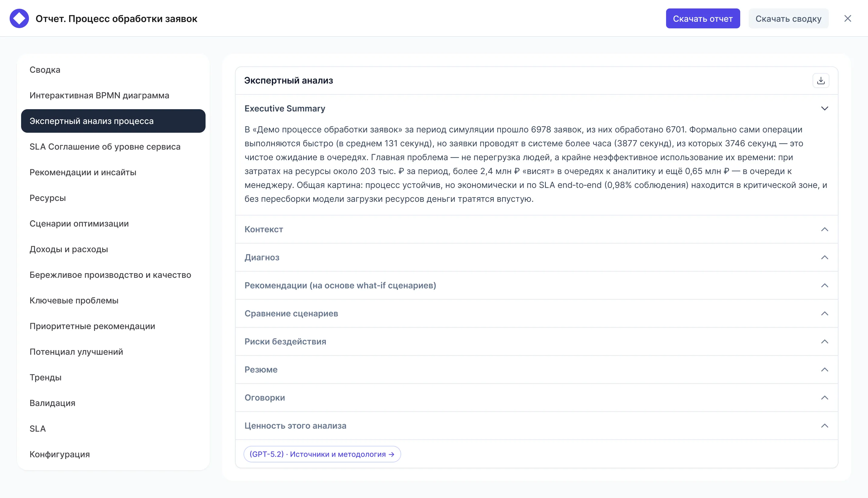Select Конфигурация in the sidebar

pyautogui.click(x=59, y=454)
